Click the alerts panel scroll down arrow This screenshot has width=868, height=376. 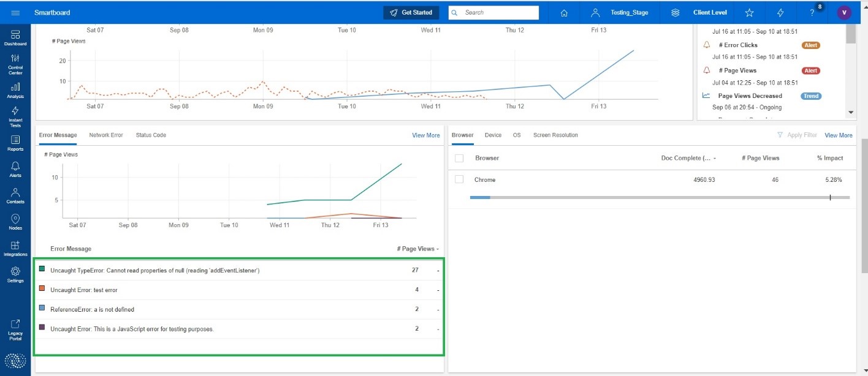tap(850, 113)
